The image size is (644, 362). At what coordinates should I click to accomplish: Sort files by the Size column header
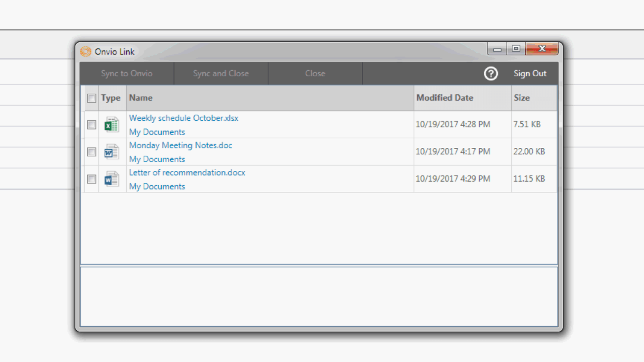tap(522, 98)
